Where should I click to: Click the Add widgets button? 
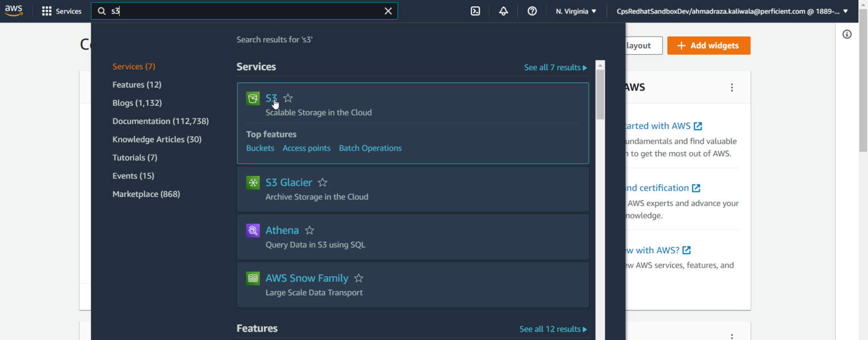coord(709,45)
